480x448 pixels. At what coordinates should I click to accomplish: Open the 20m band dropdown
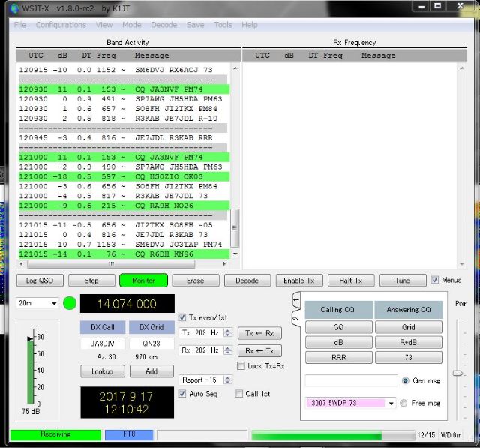pos(38,304)
